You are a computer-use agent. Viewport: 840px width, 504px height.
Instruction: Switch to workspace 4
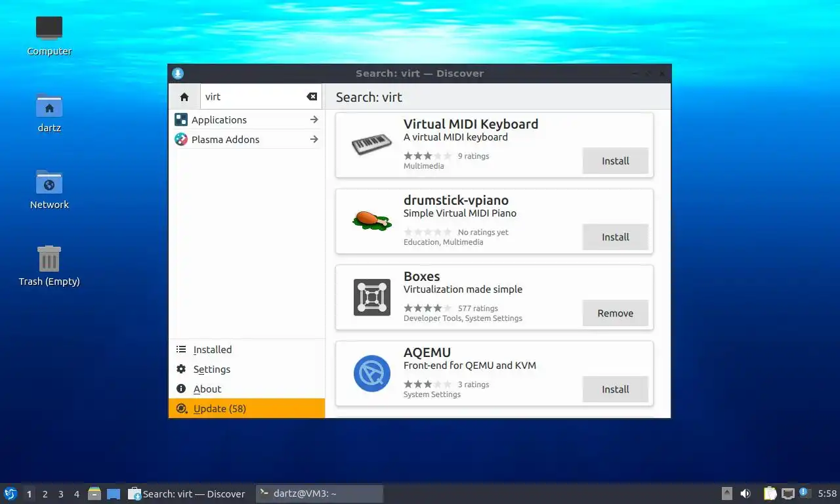point(77,494)
